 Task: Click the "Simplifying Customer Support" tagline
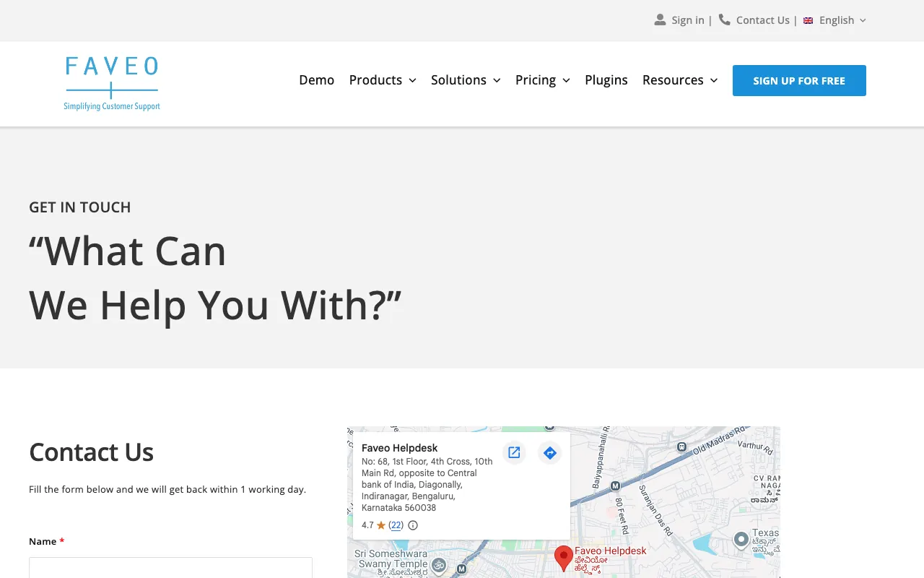(112, 106)
